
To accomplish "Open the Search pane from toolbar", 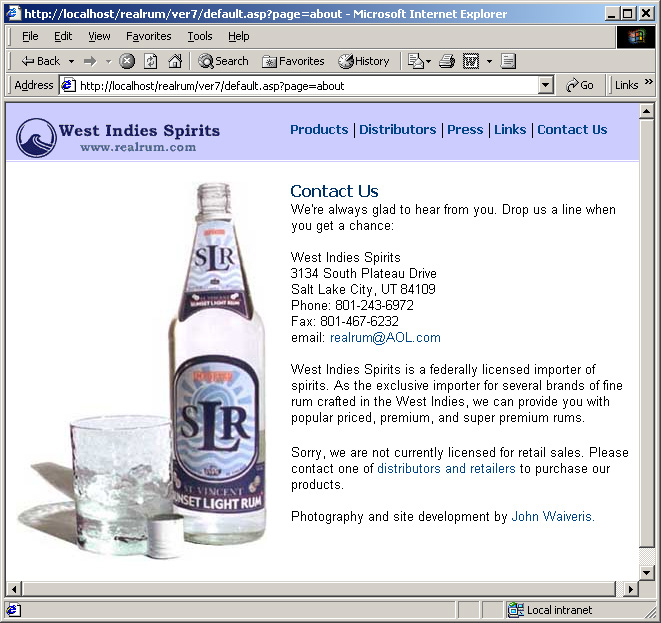I will (223, 61).
